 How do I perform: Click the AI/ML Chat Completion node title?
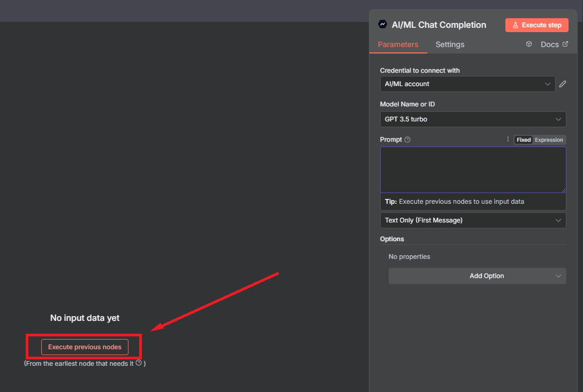[x=438, y=25]
